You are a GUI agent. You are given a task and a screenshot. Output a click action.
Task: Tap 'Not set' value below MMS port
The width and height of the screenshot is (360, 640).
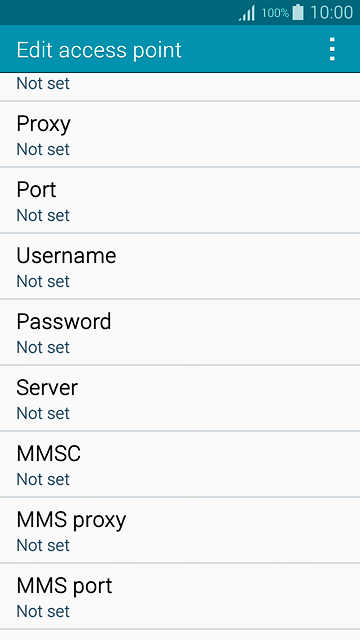(x=43, y=611)
